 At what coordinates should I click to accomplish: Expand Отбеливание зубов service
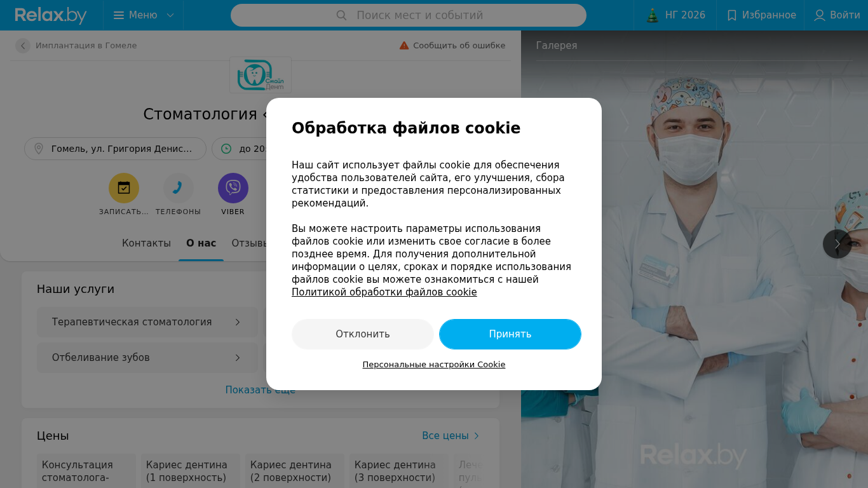(x=147, y=358)
